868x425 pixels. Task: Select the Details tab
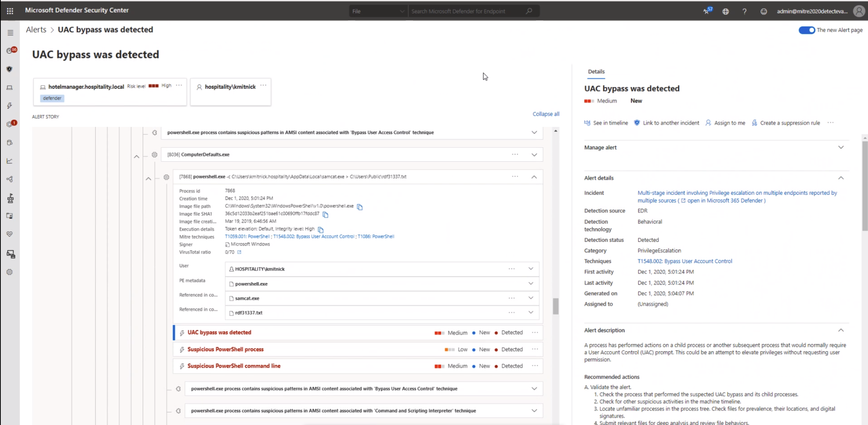(x=596, y=72)
